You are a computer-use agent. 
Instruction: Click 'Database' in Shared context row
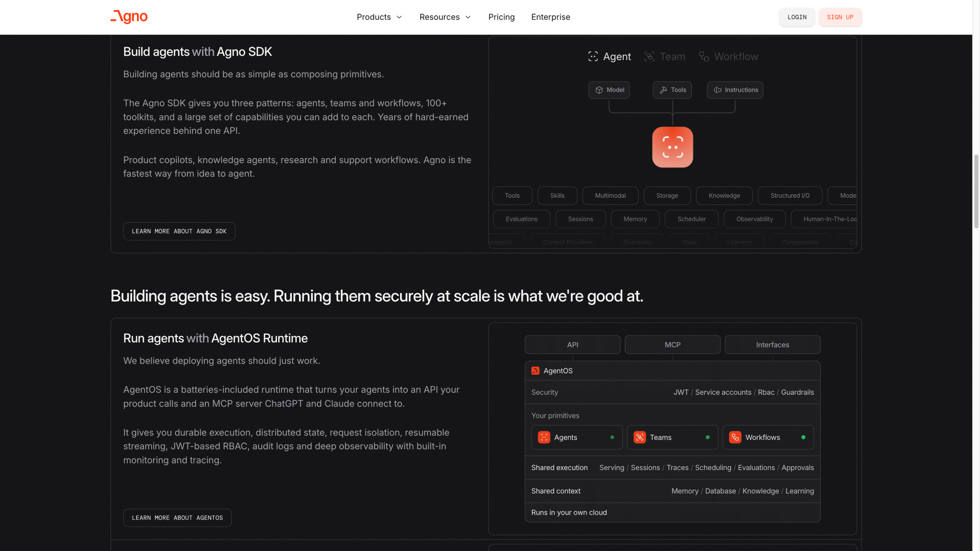[720, 491]
